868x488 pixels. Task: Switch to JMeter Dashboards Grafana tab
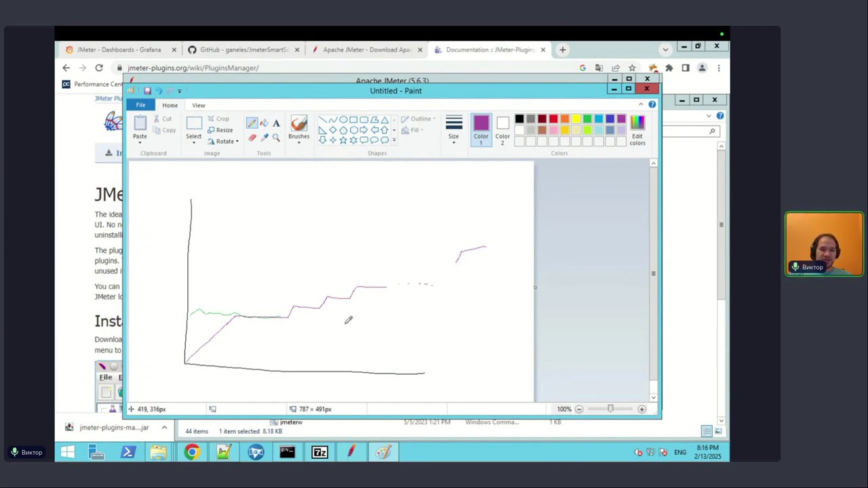pos(119,49)
